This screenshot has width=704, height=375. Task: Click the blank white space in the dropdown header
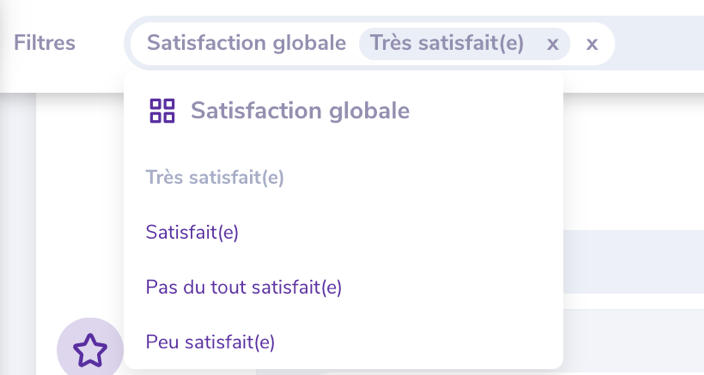(x=485, y=111)
